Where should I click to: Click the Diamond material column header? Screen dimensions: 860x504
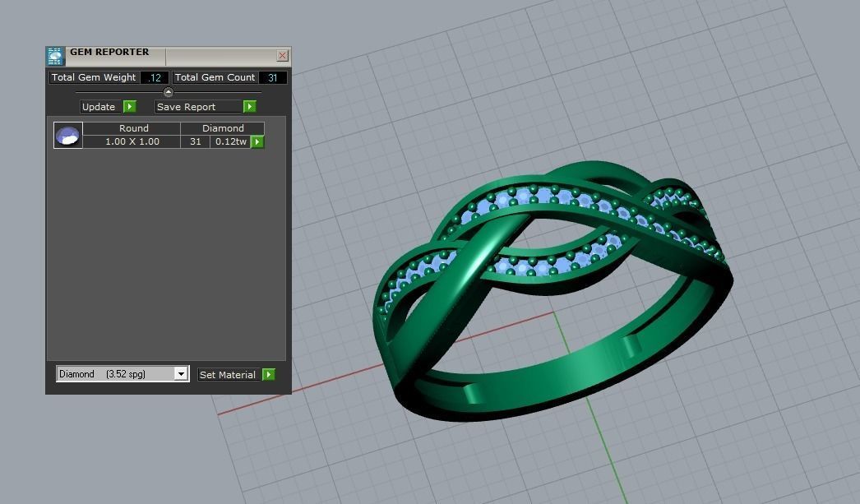tap(223, 128)
